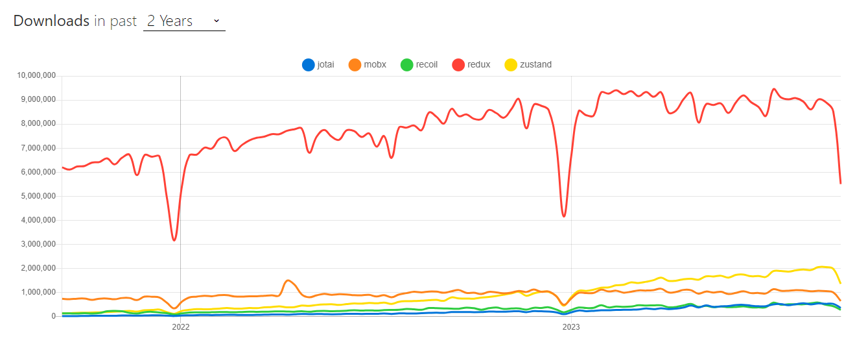Toggle the yellow zustand legend circle
The width and height of the screenshot is (868, 344).
[x=511, y=64]
